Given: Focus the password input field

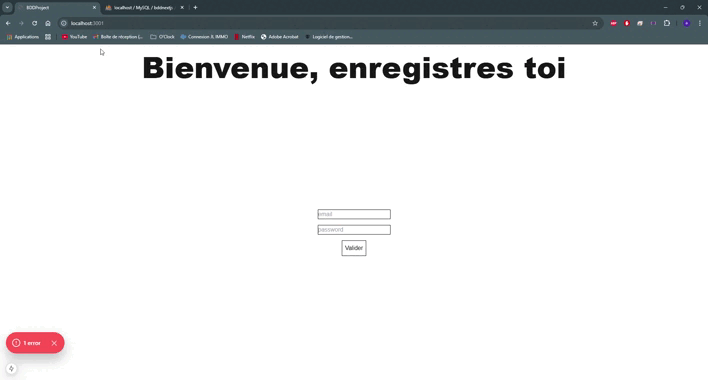Looking at the screenshot, I should point(354,230).
